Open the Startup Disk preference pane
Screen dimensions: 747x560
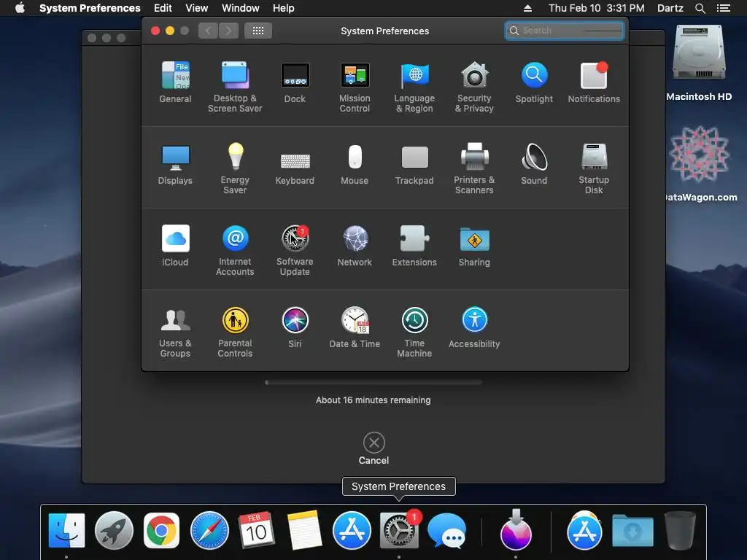[594, 168]
